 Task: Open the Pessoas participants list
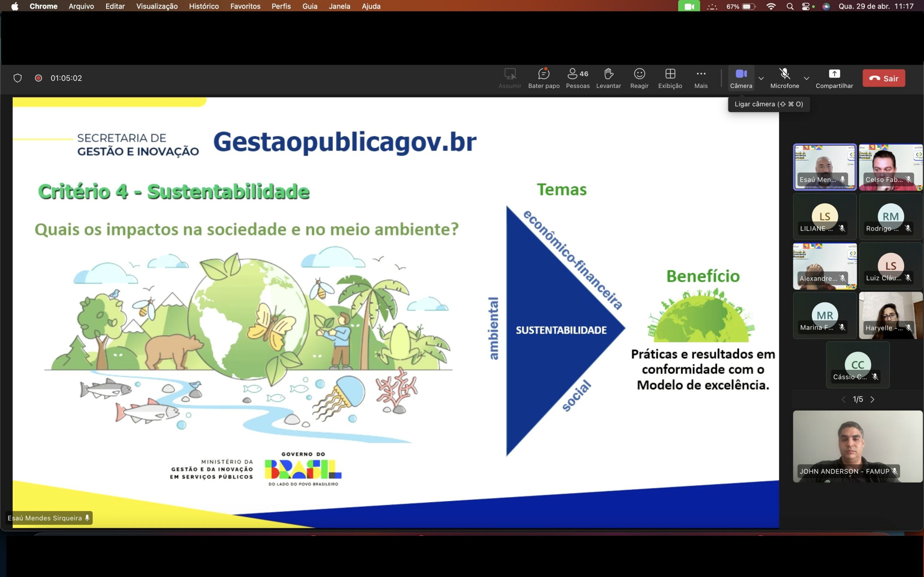577,78
